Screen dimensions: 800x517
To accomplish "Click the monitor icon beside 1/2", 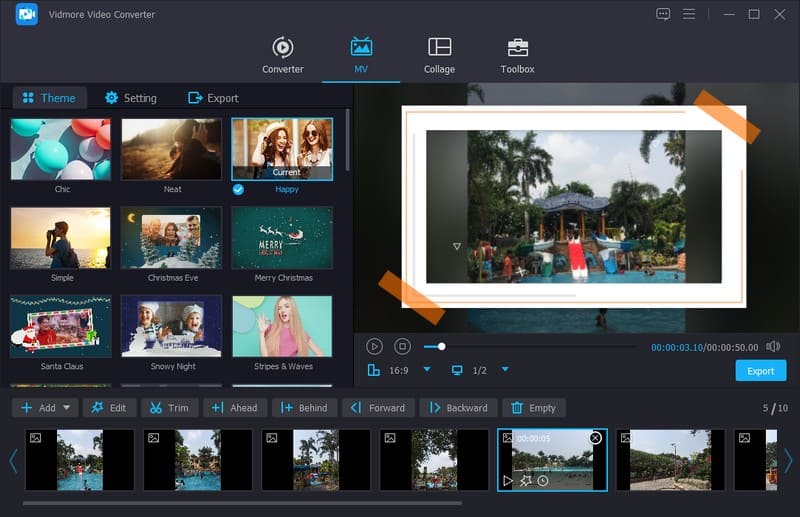I will tap(457, 370).
